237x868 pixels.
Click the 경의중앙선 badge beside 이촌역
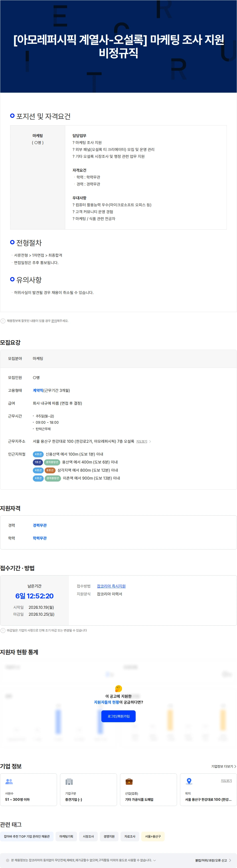pos(53,478)
